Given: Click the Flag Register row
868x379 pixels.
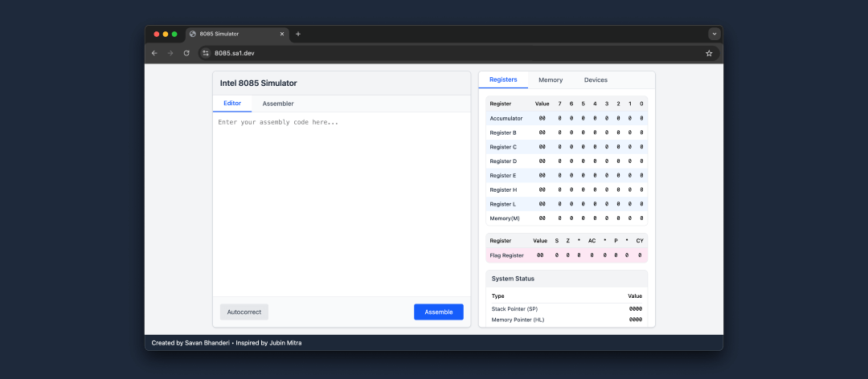Looking at the screenshot, I should point(566,255).
